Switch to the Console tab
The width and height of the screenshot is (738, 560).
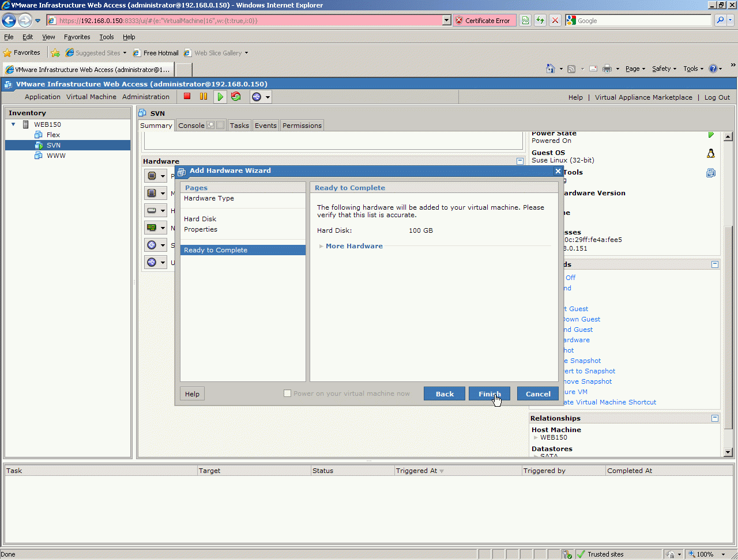point(191,126)
